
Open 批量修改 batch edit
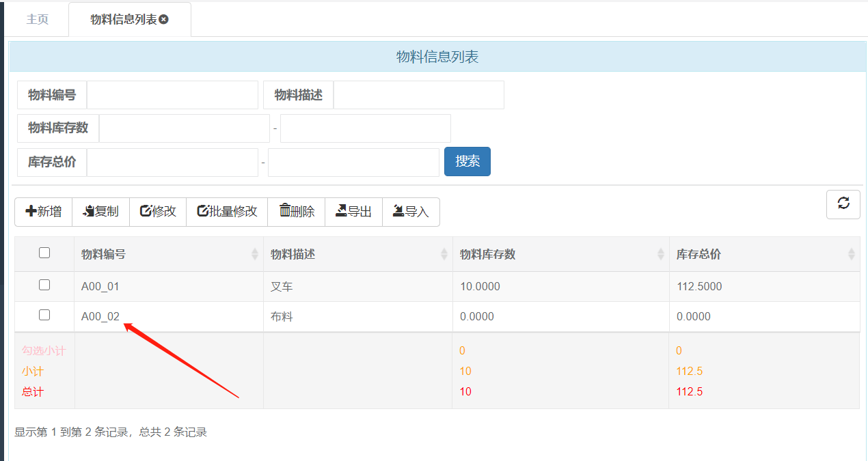[227, 212]
